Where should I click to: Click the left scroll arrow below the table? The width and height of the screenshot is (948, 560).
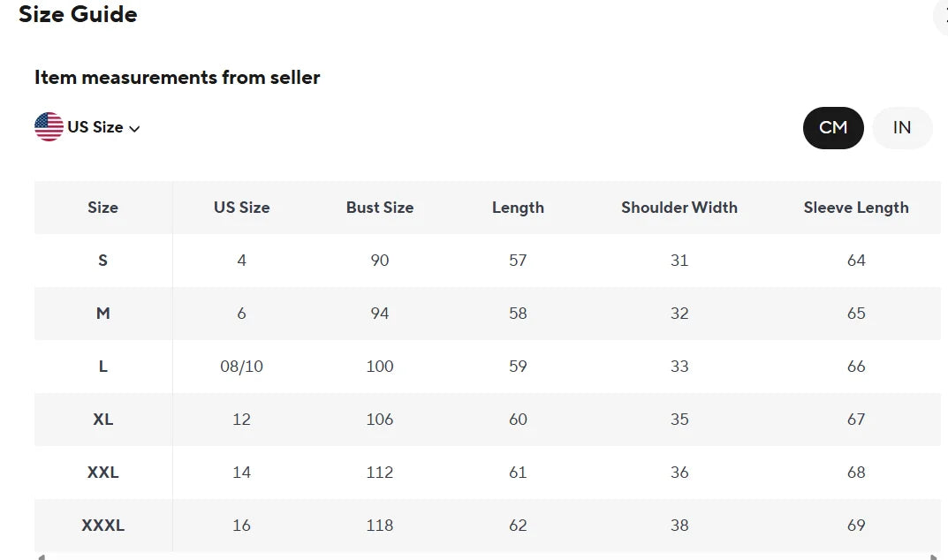coord(39,556)
